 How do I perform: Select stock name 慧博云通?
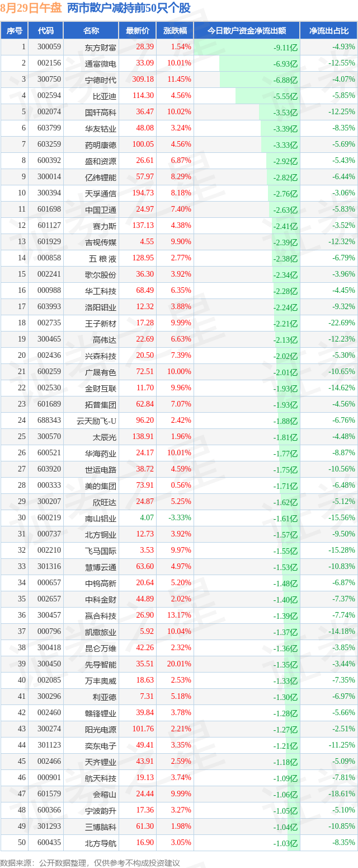[101, 567]
